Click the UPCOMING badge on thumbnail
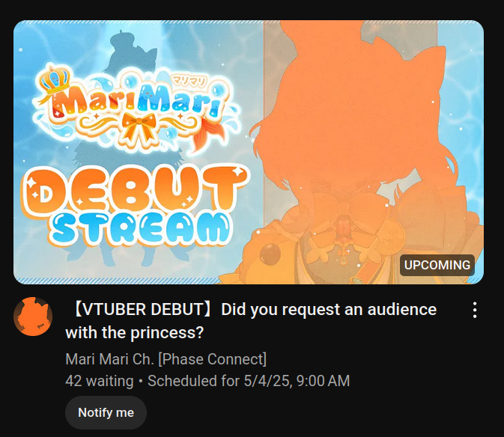The width and height of the screenshot is (504, 437). (x=437, y=265)
